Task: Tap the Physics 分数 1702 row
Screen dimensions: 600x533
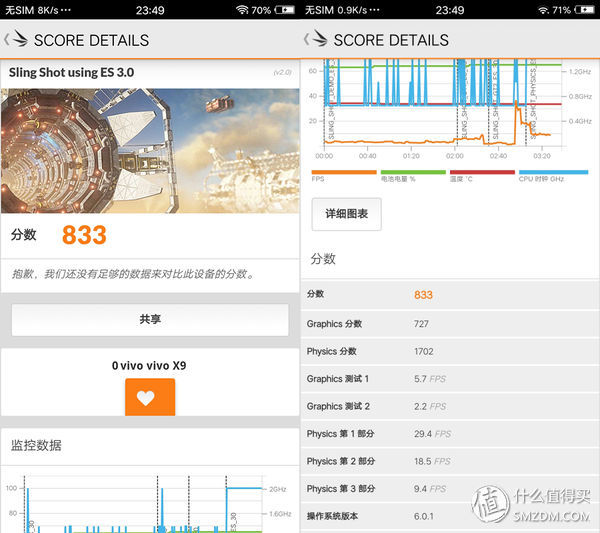Action: click(x=450, y=351)
